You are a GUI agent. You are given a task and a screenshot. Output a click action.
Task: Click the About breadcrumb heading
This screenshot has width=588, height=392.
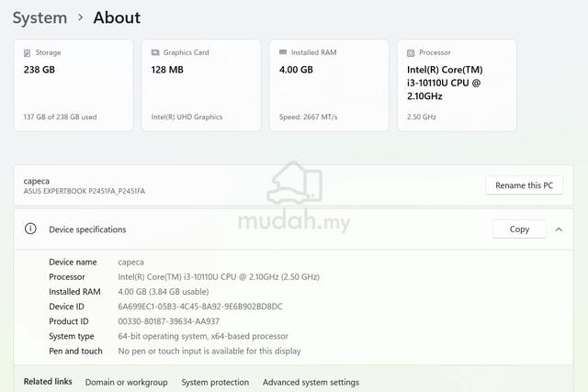117,17
